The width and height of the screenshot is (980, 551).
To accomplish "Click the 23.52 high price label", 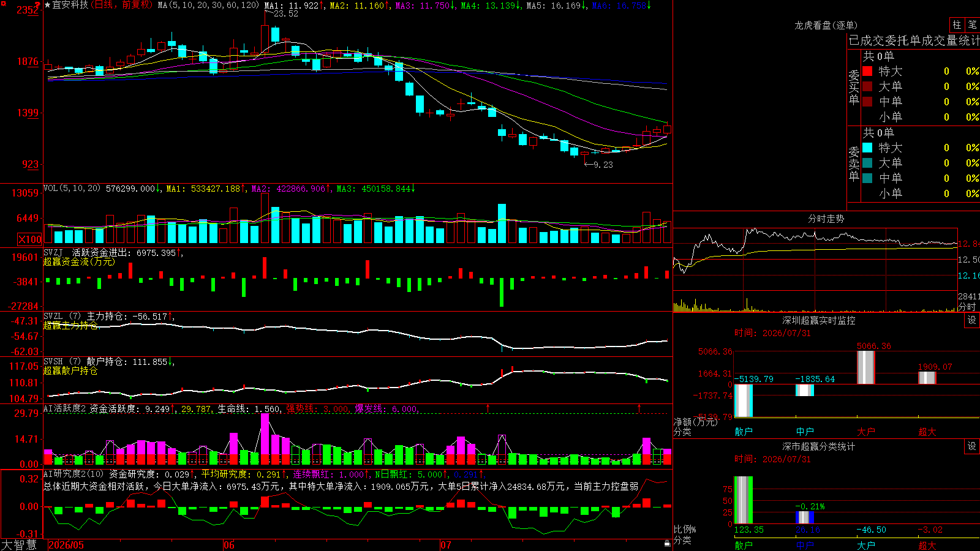I will coord(286,13).
